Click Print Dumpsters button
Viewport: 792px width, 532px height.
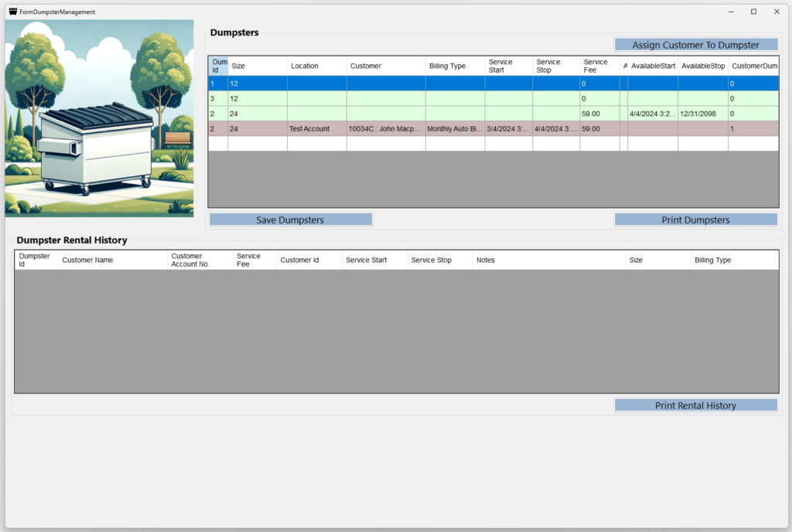(695, 220)
